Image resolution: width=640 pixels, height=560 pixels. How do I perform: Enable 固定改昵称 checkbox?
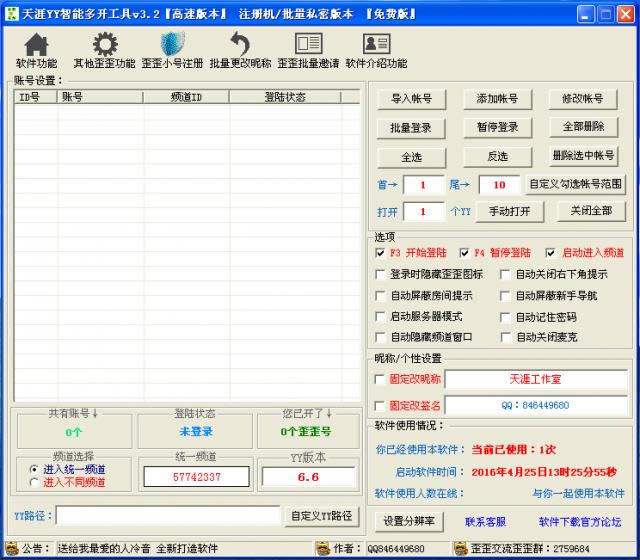coord(379,380)
